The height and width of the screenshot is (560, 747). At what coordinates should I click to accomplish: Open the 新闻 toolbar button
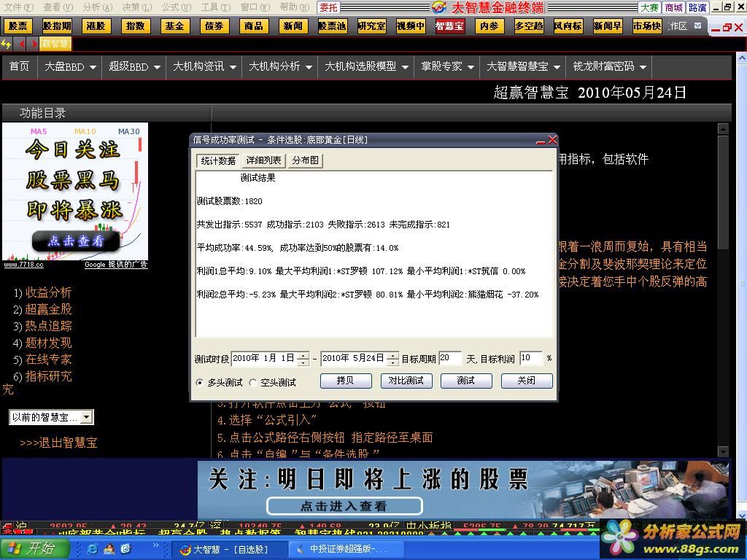click(x=293, y=26)
